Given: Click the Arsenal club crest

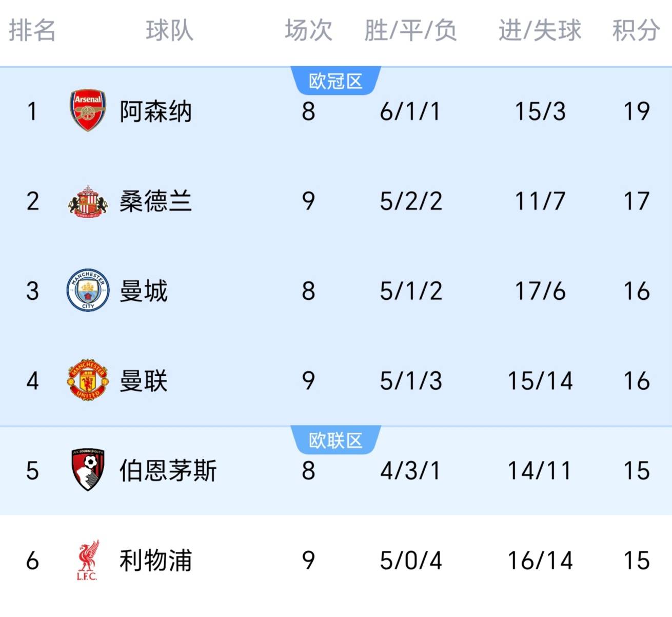Looking at the screenshot, I should 88,110.
